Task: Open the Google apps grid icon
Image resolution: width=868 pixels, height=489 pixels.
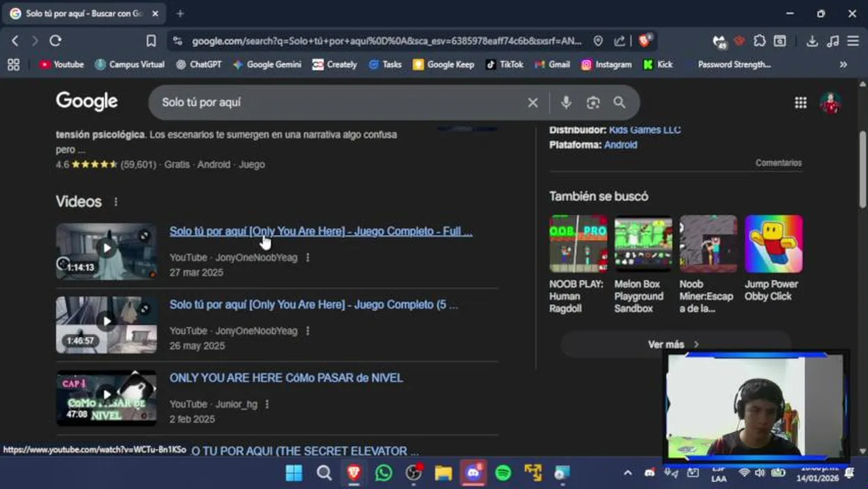Action: click(801, 103)
